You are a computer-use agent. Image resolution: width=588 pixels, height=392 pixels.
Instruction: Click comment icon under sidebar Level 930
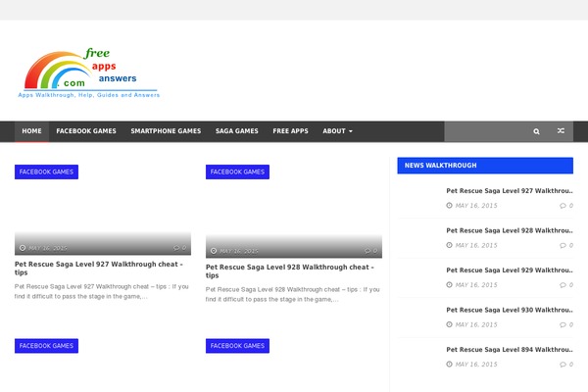[x=563, y=324]
